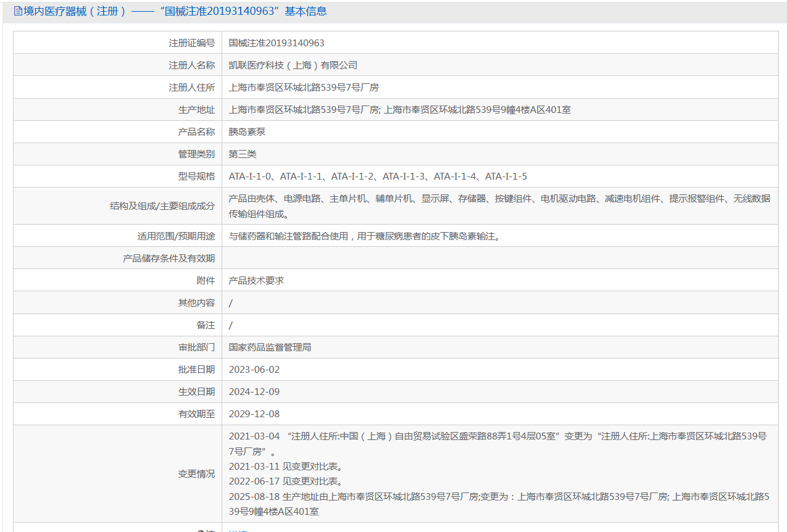Click the 注册人住所 label

click(192, 88)
